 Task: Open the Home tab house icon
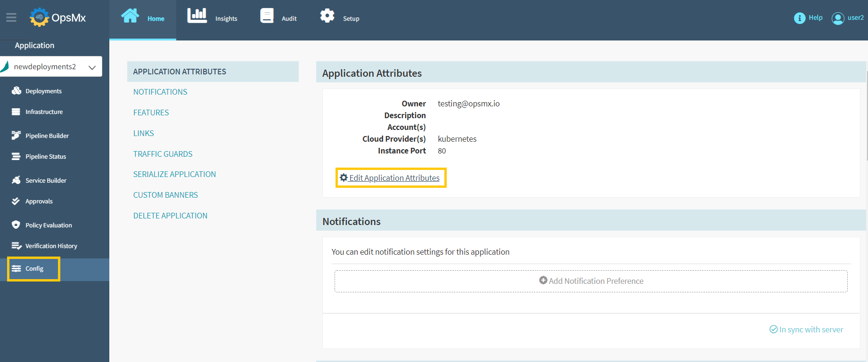tap(130, 16)
